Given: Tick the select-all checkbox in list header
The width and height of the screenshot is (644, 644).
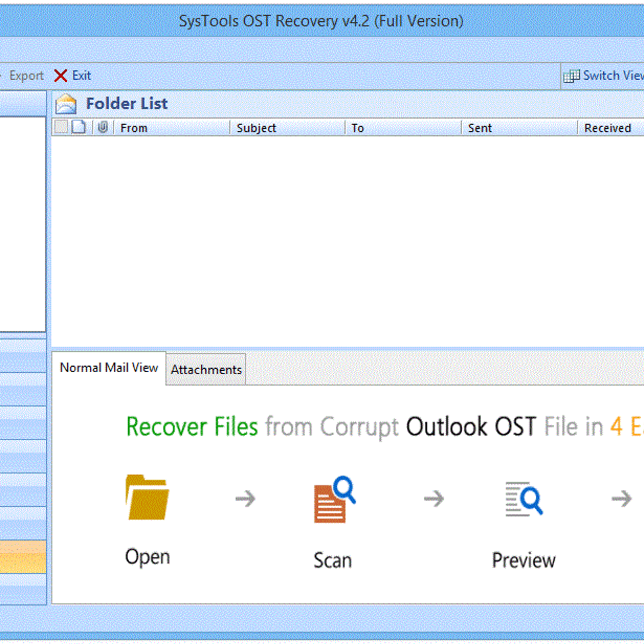Looking at the screenshot, I should (x=61, y=127).
